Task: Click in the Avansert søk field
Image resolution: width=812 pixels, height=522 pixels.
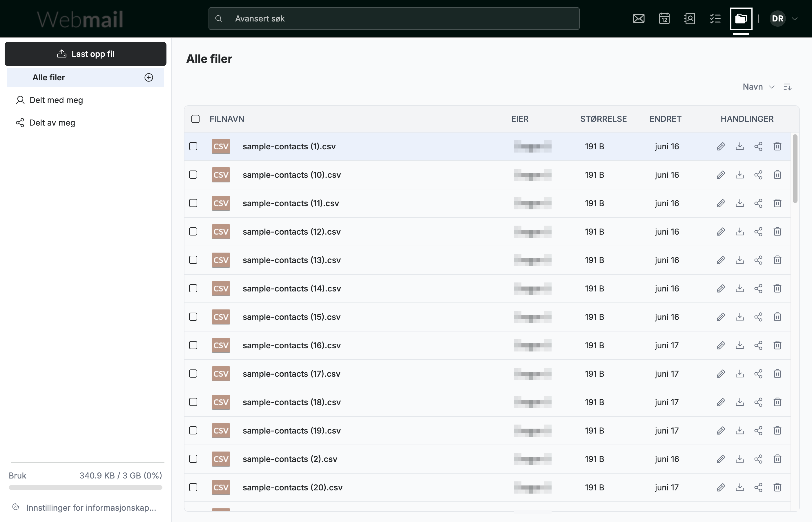Action: click(x=394, y=19)
